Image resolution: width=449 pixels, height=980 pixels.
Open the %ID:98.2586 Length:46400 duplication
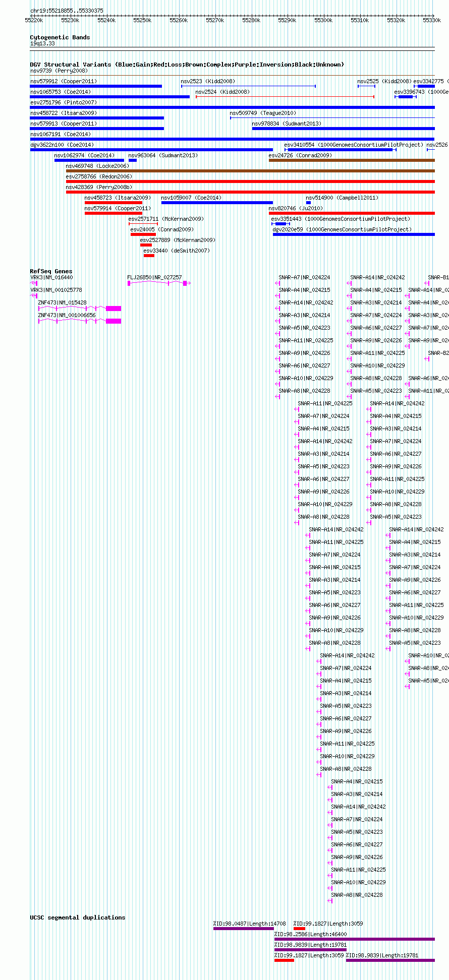point(355,939)
